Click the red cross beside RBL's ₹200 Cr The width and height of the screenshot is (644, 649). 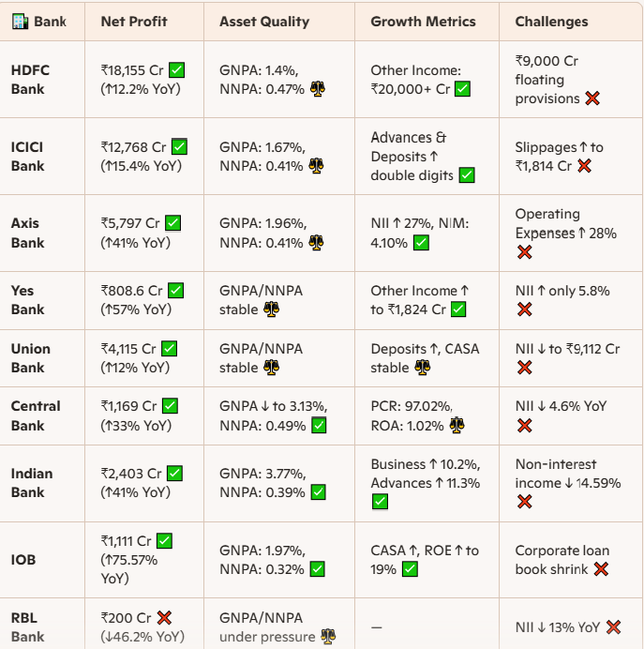(x=164, y=618)
